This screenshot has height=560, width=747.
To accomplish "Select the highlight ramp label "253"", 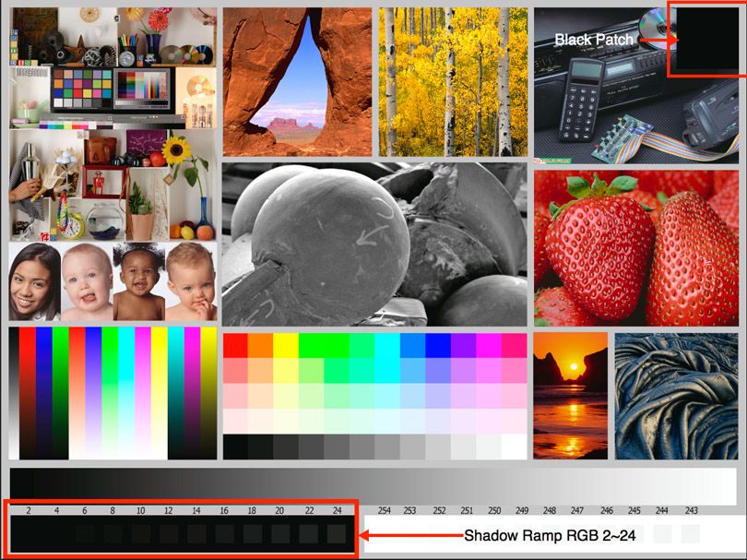I will (409, 510).
